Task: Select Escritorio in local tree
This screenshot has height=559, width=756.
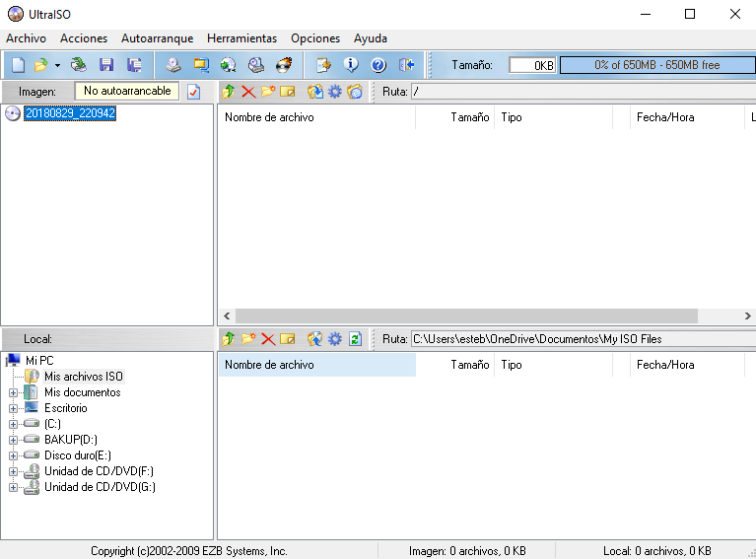Action: [66, 408]
